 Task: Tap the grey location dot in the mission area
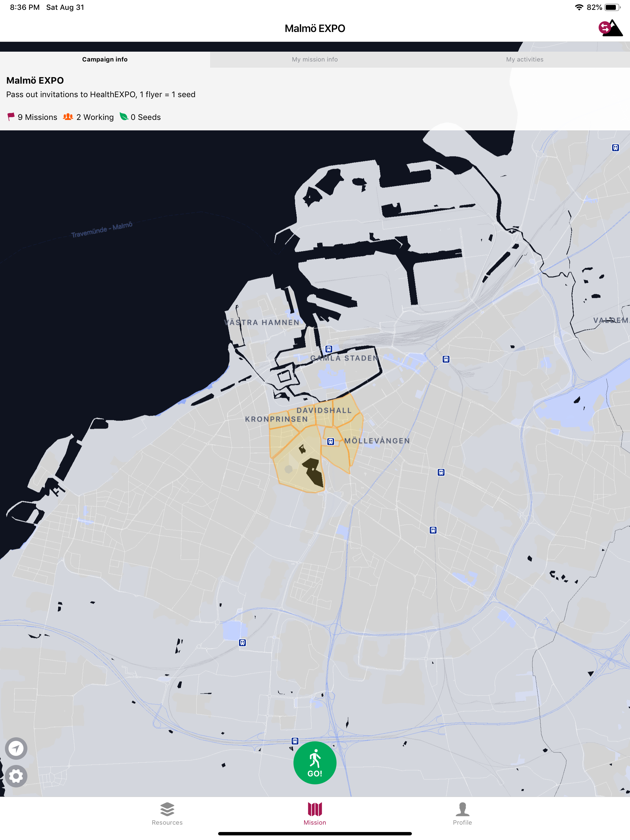pos(289,470)
